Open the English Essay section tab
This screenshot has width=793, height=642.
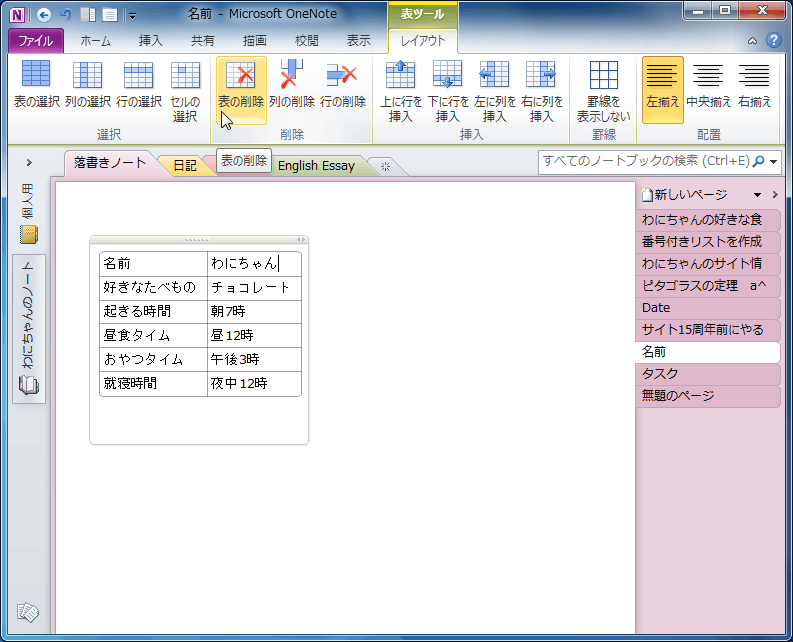tap(316, 165)
